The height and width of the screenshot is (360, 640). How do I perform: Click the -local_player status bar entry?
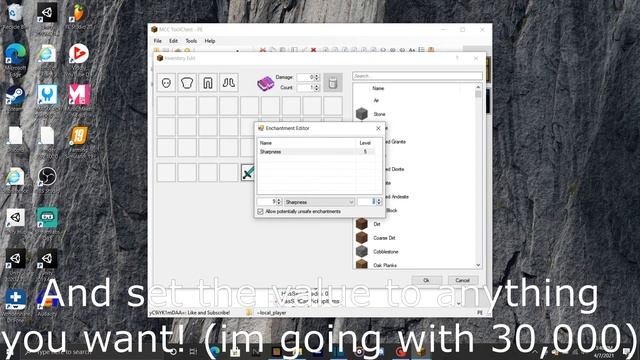pyautogui.click(x=272, y=313)
